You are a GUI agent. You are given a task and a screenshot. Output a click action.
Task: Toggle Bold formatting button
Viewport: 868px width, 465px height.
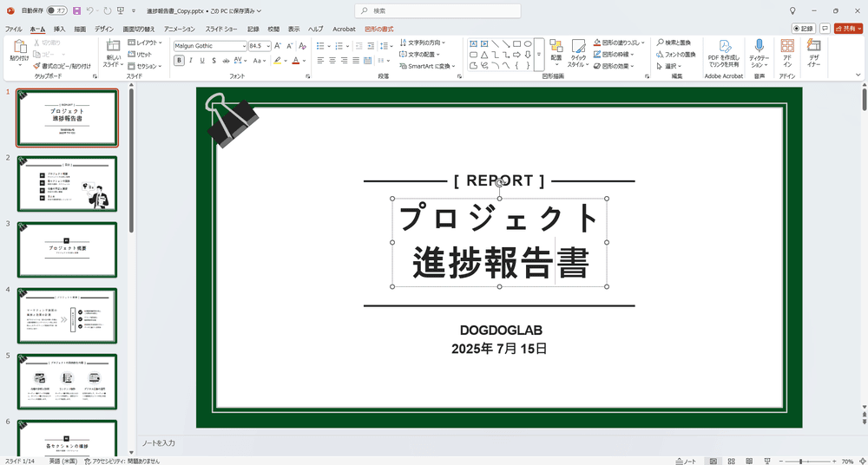tap(179, 61)
